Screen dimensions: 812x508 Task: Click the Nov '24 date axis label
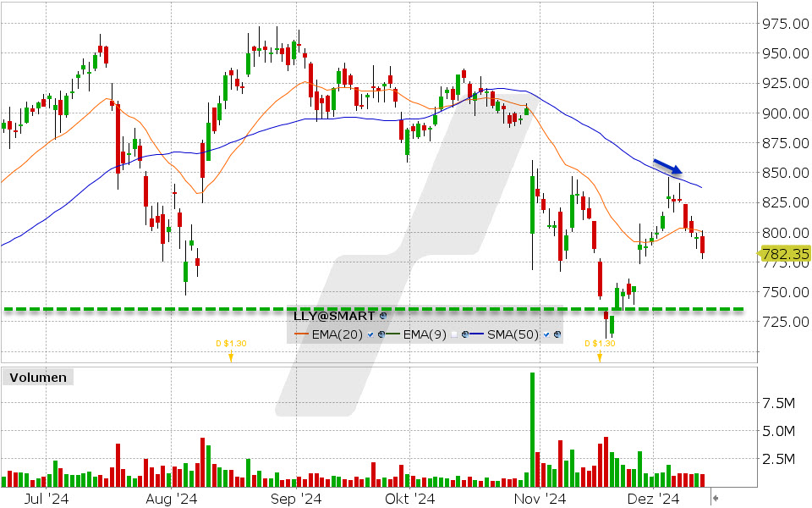pyautogui.click(x=540, y=499)
